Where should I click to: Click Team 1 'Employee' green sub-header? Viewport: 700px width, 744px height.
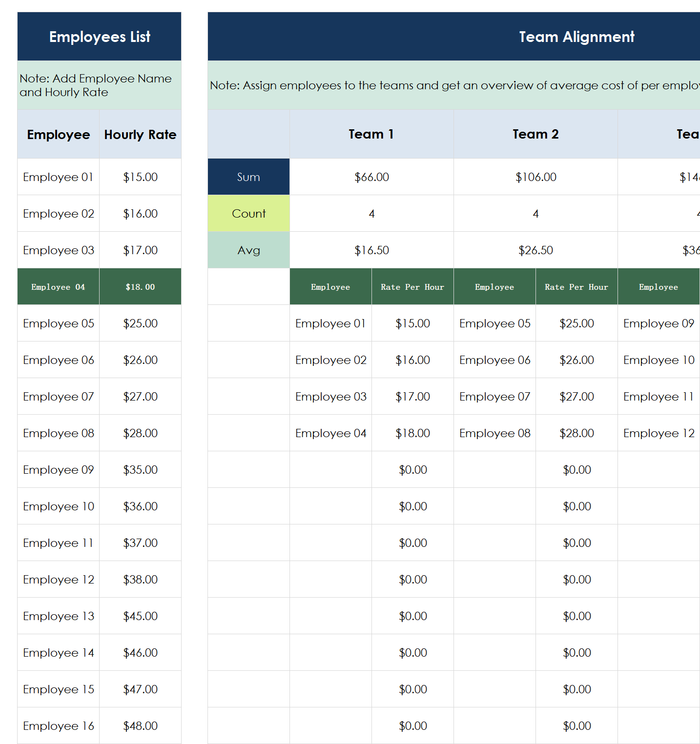coord(330,287)
